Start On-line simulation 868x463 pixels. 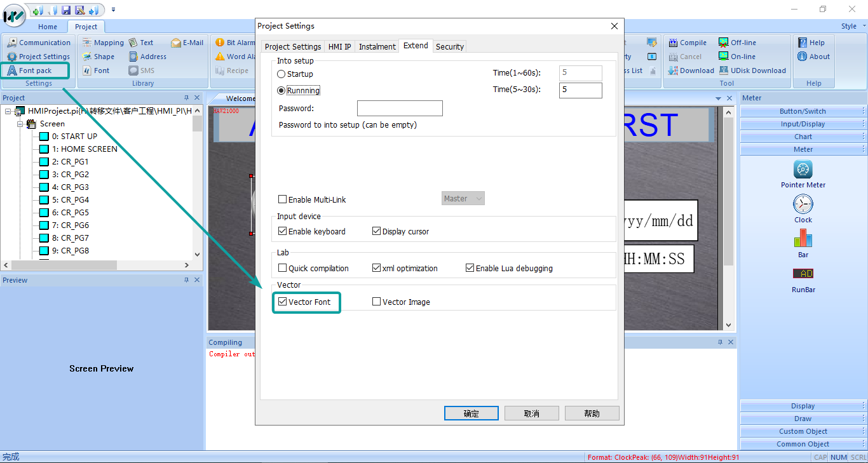click(724, 57)
